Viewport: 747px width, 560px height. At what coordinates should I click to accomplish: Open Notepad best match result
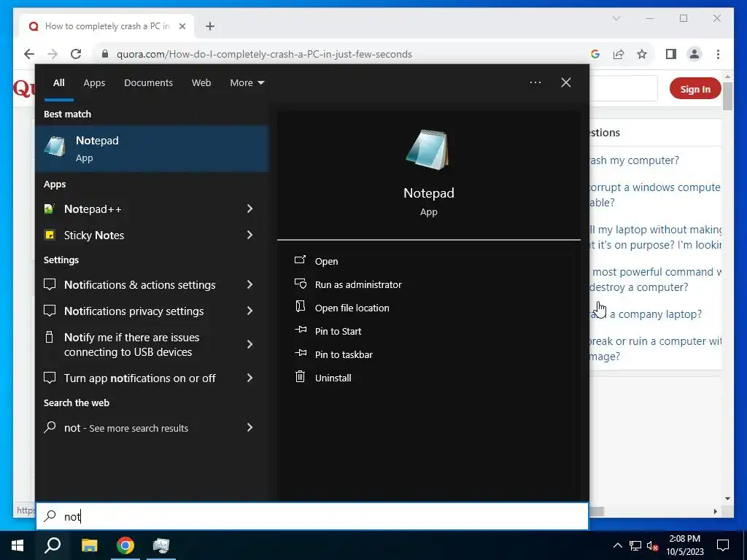[152, 149]
